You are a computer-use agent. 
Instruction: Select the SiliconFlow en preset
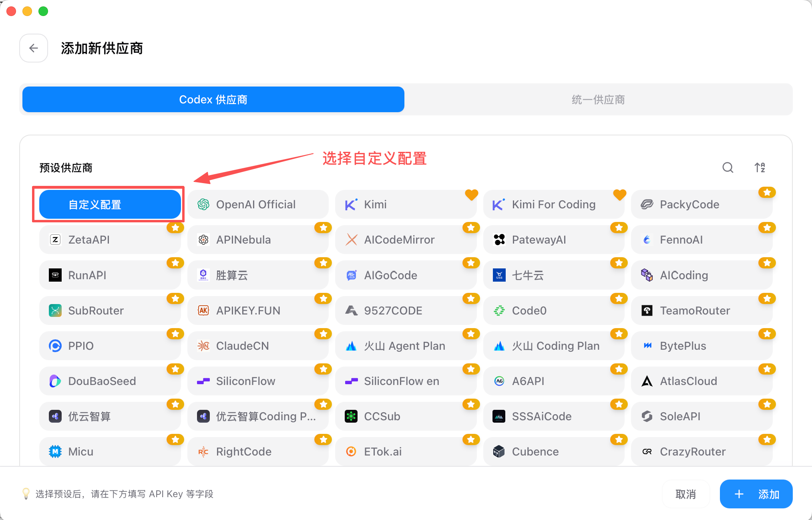[406, 381]
